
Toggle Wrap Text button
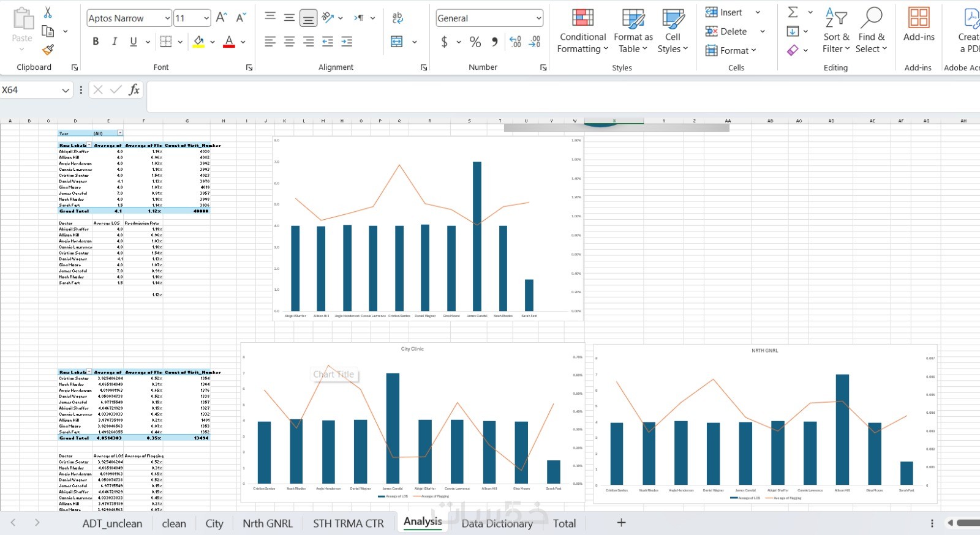click(x=398, y=18)
